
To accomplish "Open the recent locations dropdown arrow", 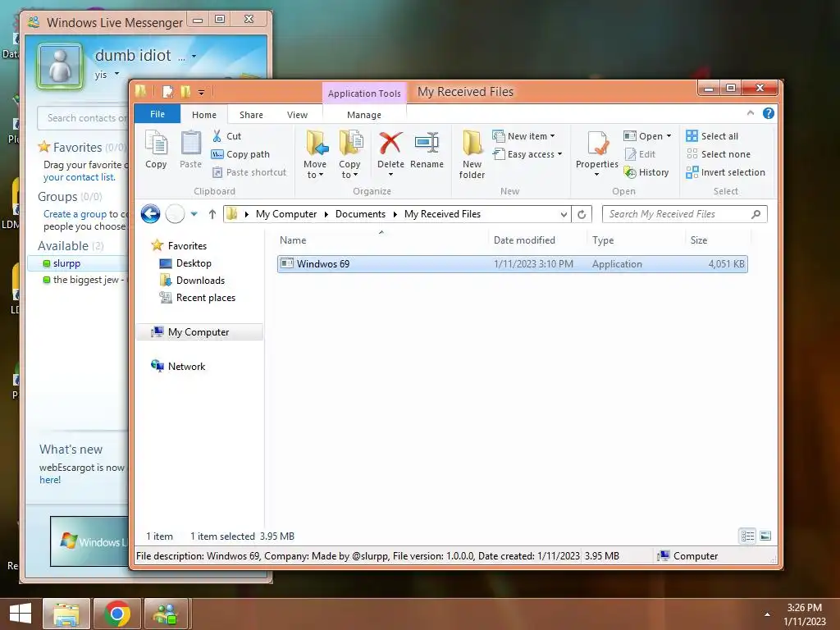I will [194, 214].
